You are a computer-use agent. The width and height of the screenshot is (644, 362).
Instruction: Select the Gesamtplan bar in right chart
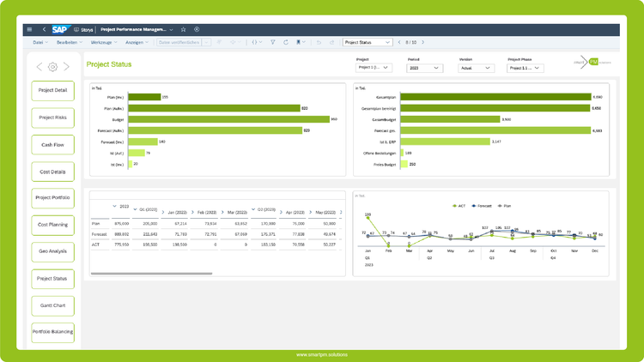(x=495, y=97)
